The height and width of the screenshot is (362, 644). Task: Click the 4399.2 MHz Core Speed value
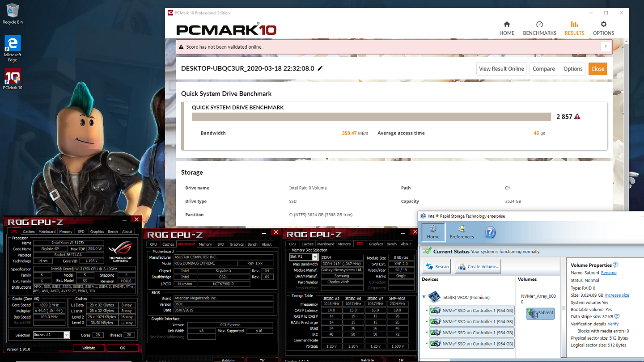point(50,305)
